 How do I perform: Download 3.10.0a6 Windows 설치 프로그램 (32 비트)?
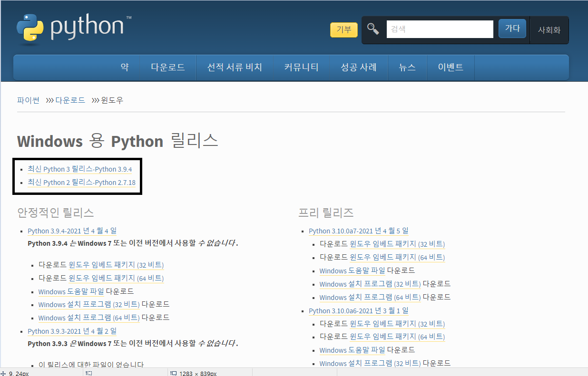(x=370, y=363)
